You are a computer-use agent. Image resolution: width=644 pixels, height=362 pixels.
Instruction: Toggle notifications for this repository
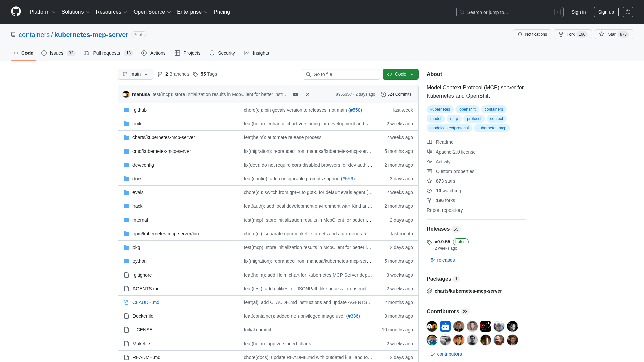click(532, 34)
